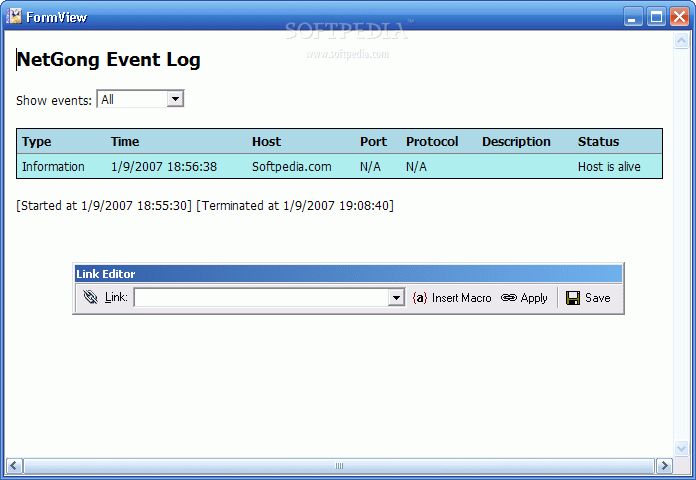Viewport: 696px width, 480px height.
Task: Close the FormView window
Action: click(679, 17)
